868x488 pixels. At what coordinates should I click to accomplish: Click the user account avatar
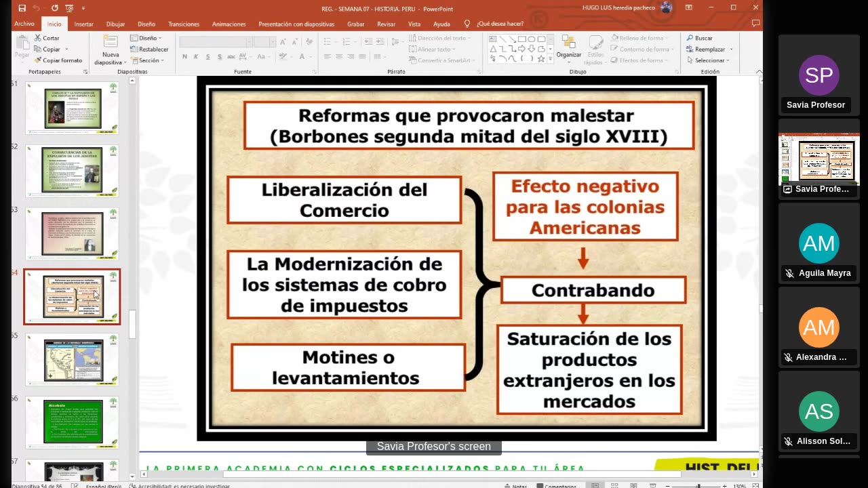point(666,8)
